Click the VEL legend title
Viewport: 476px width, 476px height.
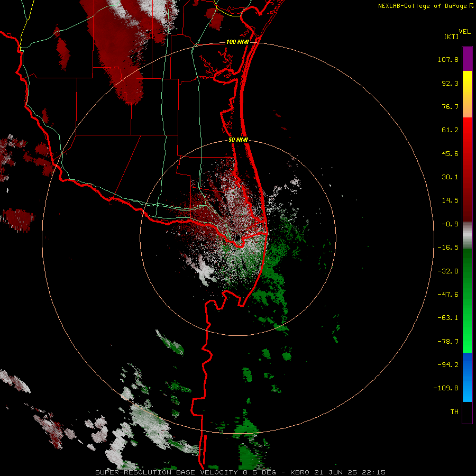click(x=464, y=32)
